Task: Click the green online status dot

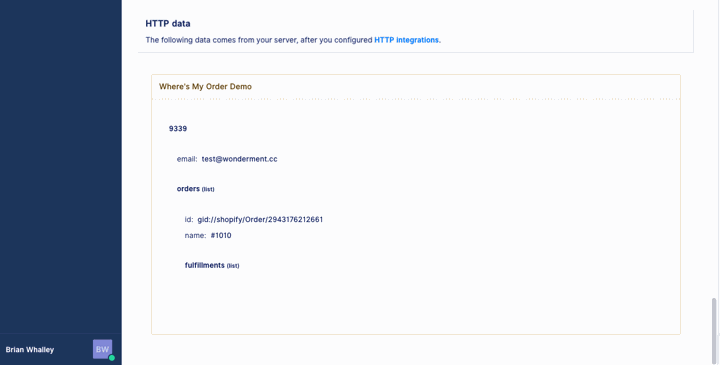Action: [112, 358]
